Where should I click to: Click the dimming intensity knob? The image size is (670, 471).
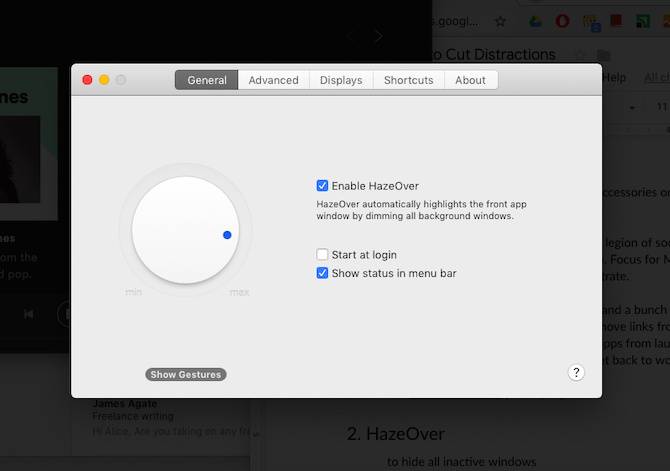tap(185, 230)
